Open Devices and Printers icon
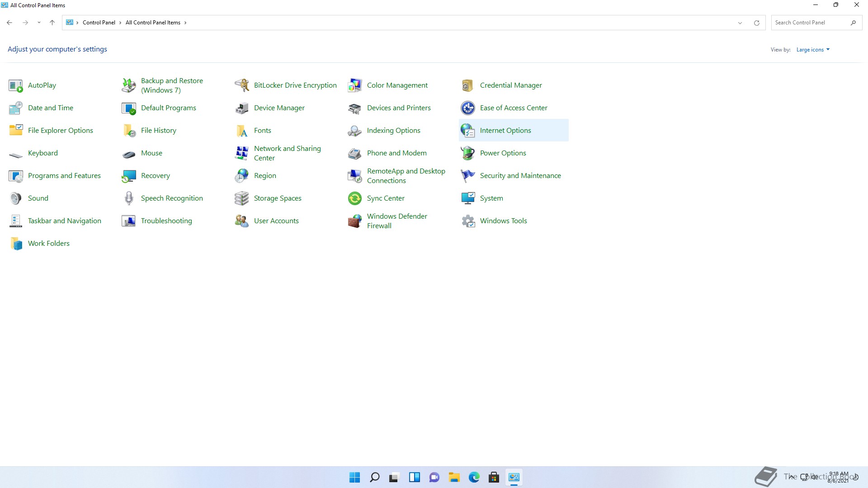The image size is (868, 488). (355, 108)
